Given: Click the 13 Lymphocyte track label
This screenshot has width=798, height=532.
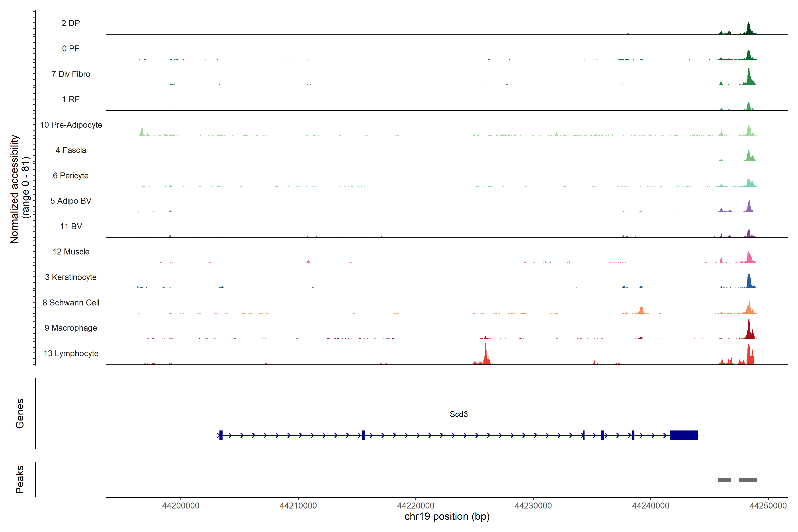Looking at the screenshot, I should click(71, 354).
